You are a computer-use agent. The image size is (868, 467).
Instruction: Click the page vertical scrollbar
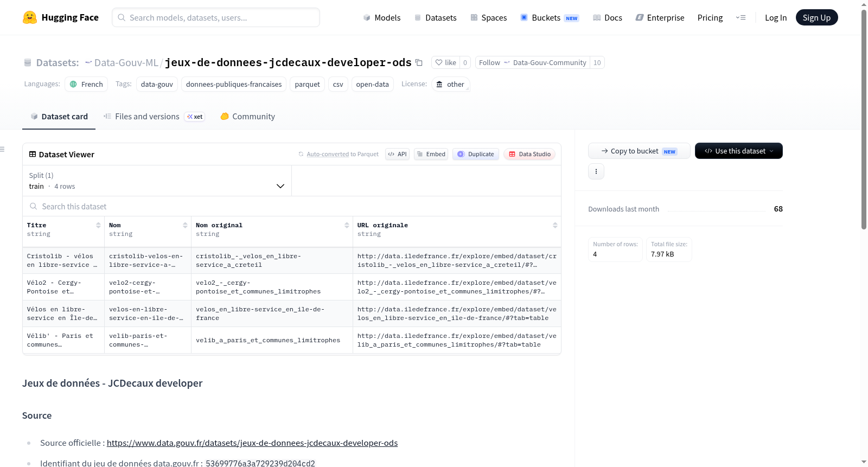coord(864,119)
